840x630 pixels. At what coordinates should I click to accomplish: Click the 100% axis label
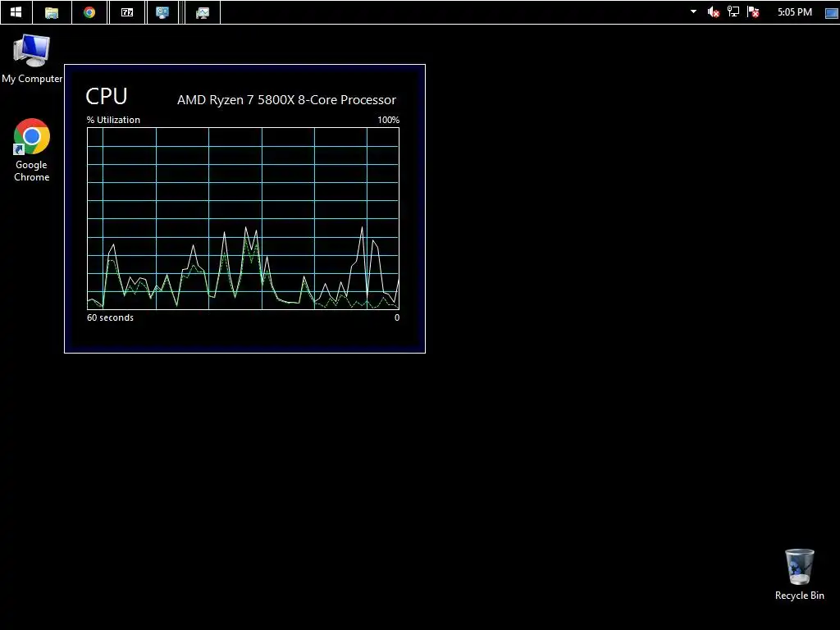tap(388, 120)
